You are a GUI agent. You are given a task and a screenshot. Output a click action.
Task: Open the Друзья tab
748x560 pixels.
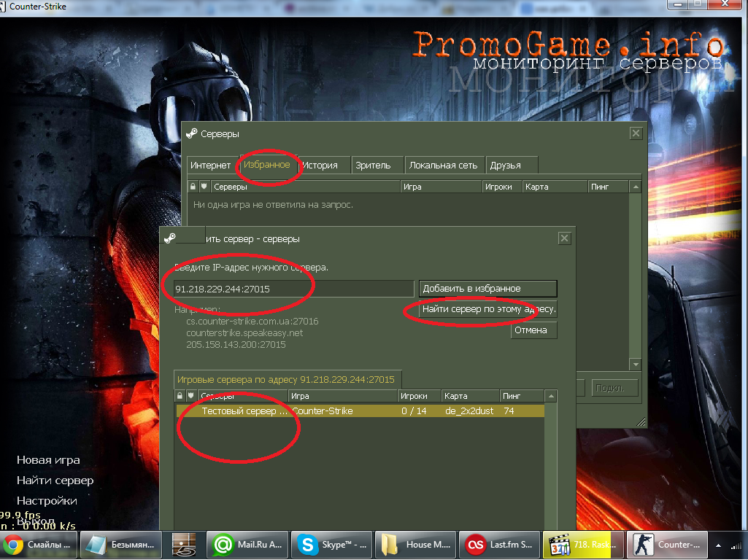point(512,165)
